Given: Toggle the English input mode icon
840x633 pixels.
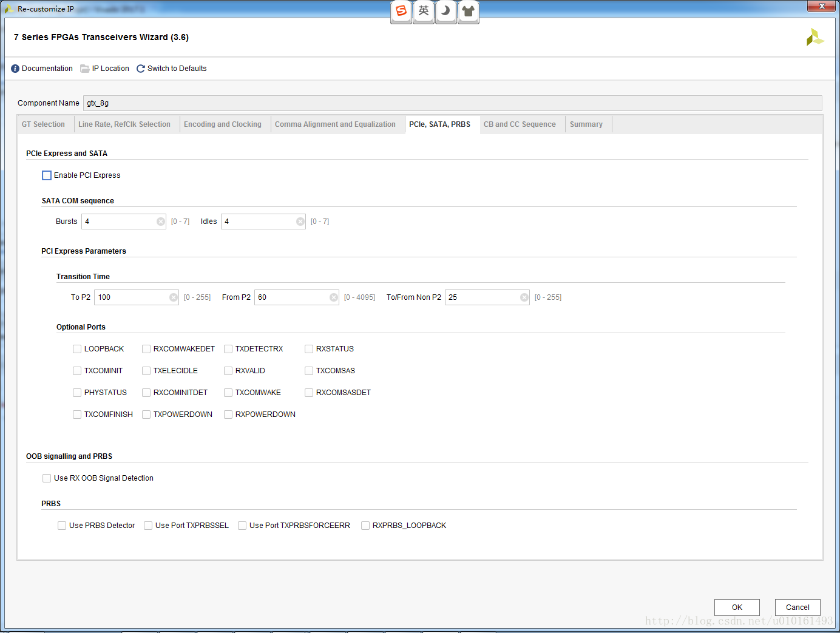Looking at the screenshot, I should (424, 12).
